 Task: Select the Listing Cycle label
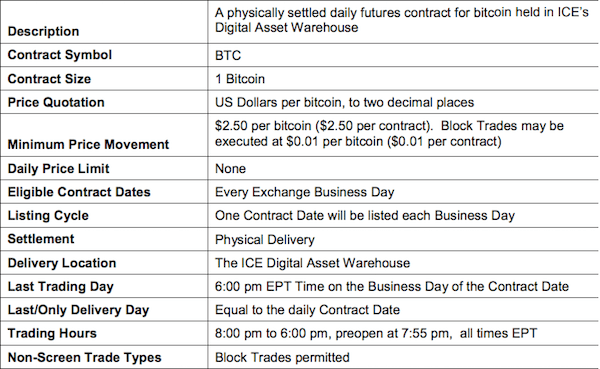48,216
